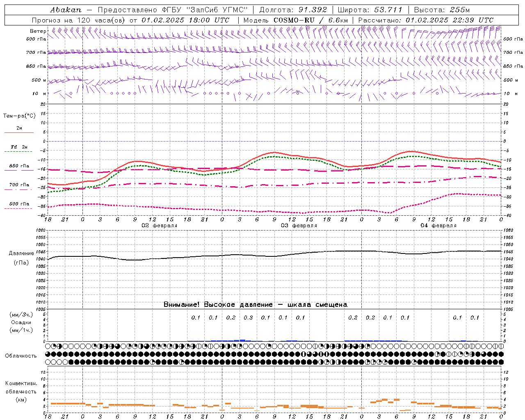This screenshot has width=525, height=420.
Task: Click the "Td 2м" dew point legend entry
Action: click(x=19, y=147)
